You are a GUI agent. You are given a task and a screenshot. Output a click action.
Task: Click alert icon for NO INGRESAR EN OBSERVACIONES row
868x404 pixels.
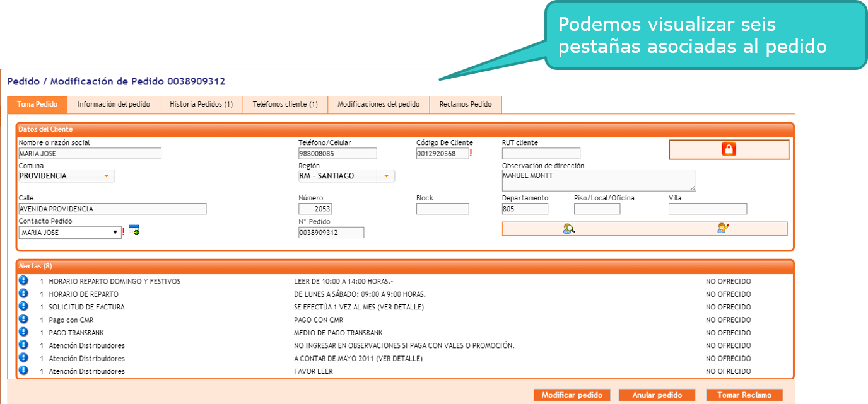[24, 345]
